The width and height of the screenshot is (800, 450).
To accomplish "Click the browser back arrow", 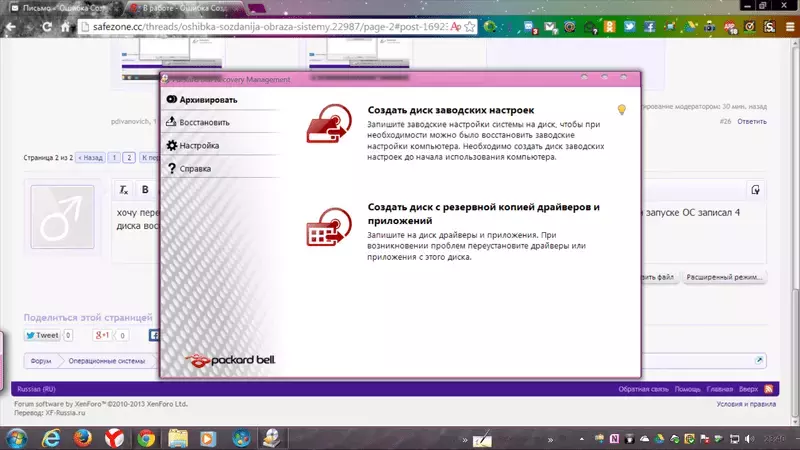I will point(11,27).
